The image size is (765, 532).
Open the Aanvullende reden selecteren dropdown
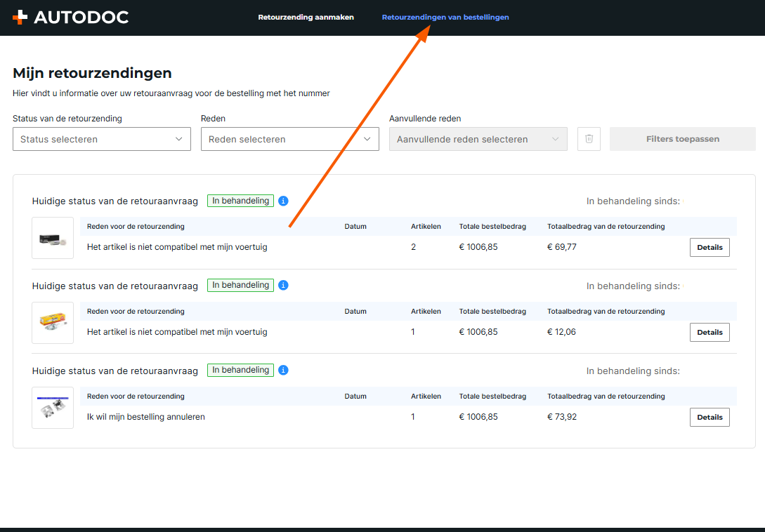[x=478, y=139]
